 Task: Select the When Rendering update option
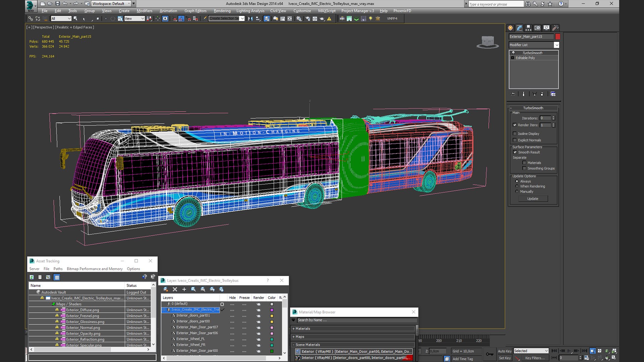(517, 186)
